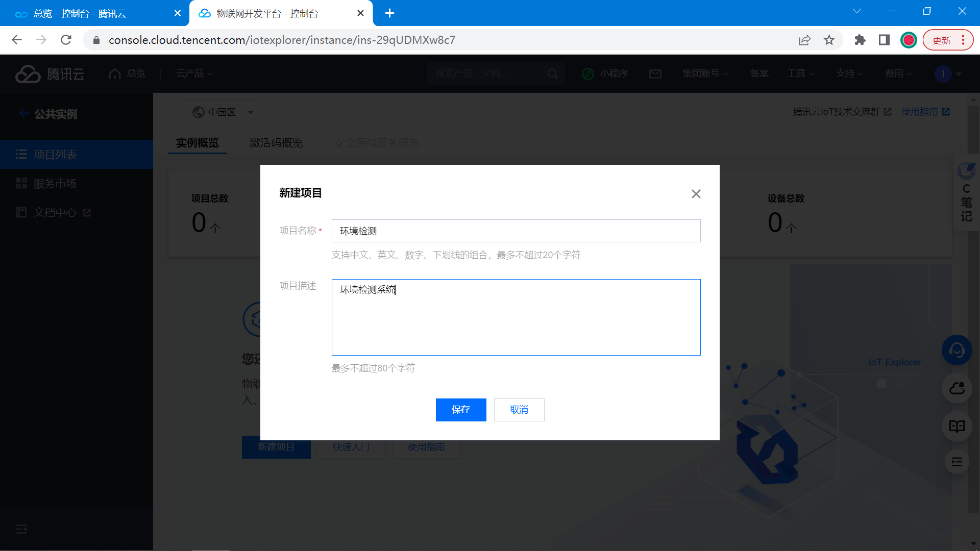Expand the 中国区 region dropdown
The height and width of the screenshot is (551, 980).
coord(223,112)
